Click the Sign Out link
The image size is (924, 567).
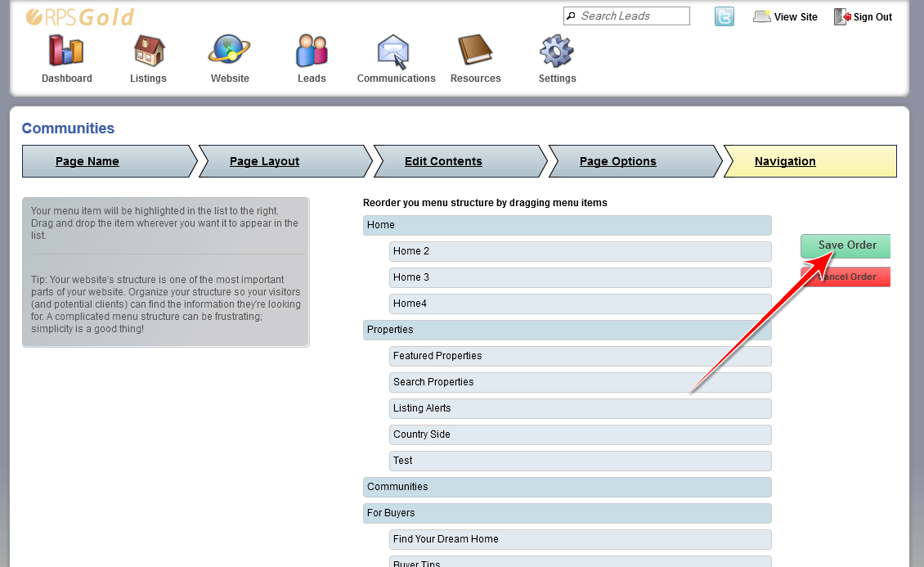pos(872,17)
